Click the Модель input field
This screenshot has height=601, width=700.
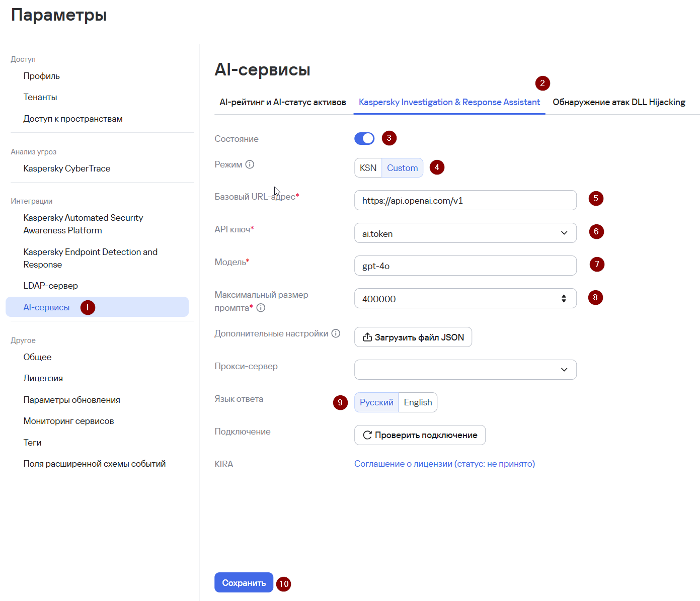pos(465,266)
